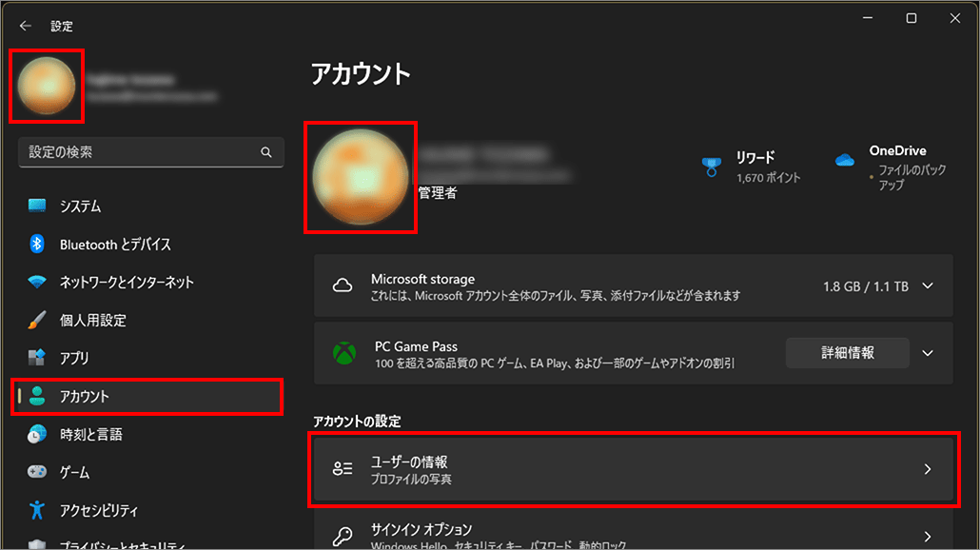Image resolution: width=980 pixels, height=550 pixels.
Task: Click the アプリ icon in sidebar
Action: pos(37,358)
